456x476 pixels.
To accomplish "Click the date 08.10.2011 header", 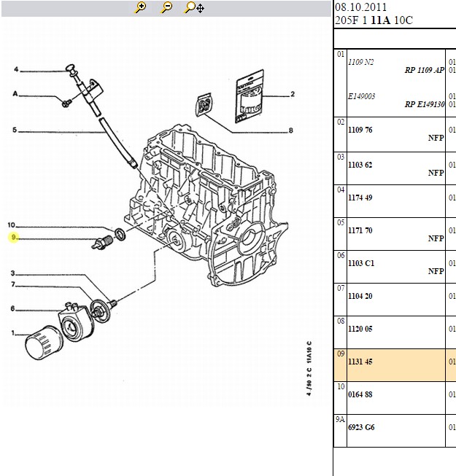I will point(360,7).
